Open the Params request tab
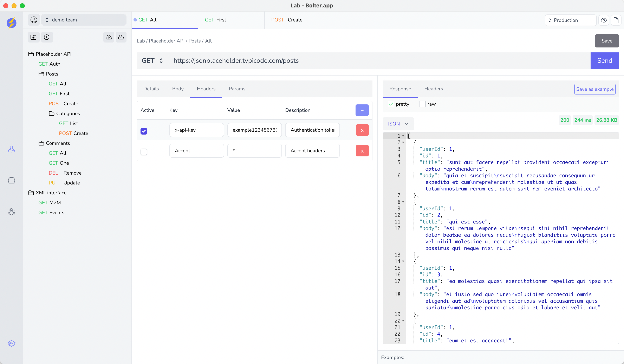This screenshot has height=364, width=624. coord(237,89)
